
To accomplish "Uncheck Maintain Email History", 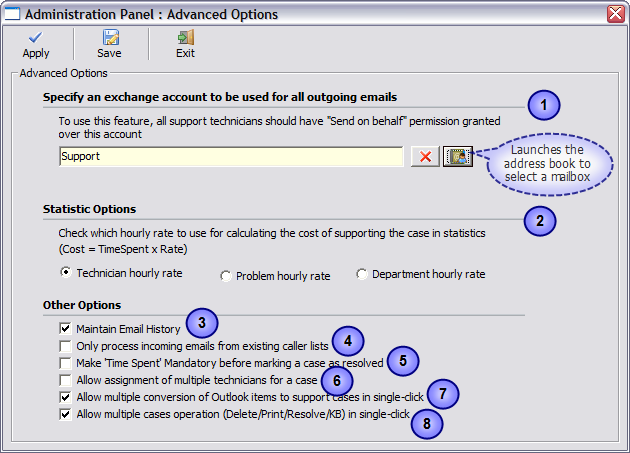I will pyautogui.click(x=65, y=328).
